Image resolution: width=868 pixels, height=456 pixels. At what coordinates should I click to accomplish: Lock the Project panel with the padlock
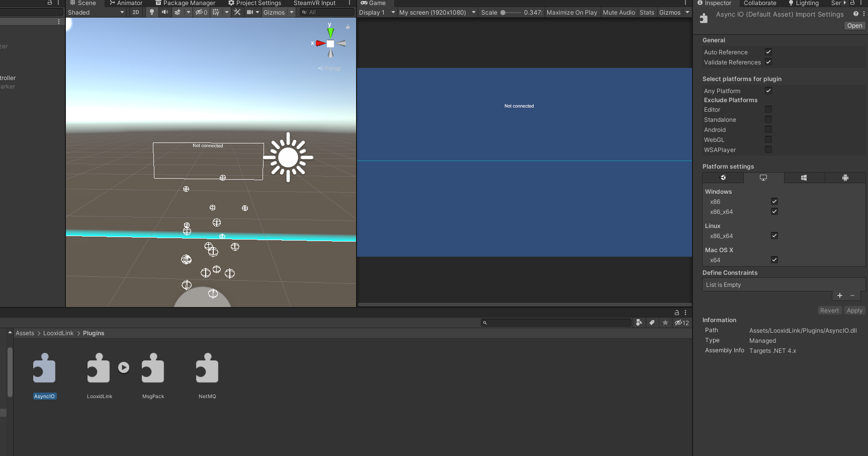tap(677, 313)
